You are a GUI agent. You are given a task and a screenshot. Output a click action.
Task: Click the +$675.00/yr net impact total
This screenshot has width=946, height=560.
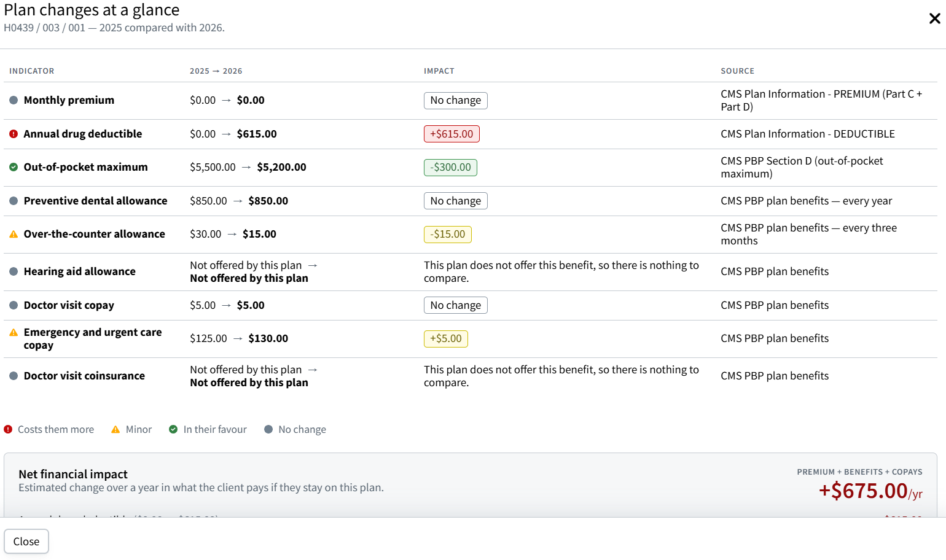(x=870, y=491)
